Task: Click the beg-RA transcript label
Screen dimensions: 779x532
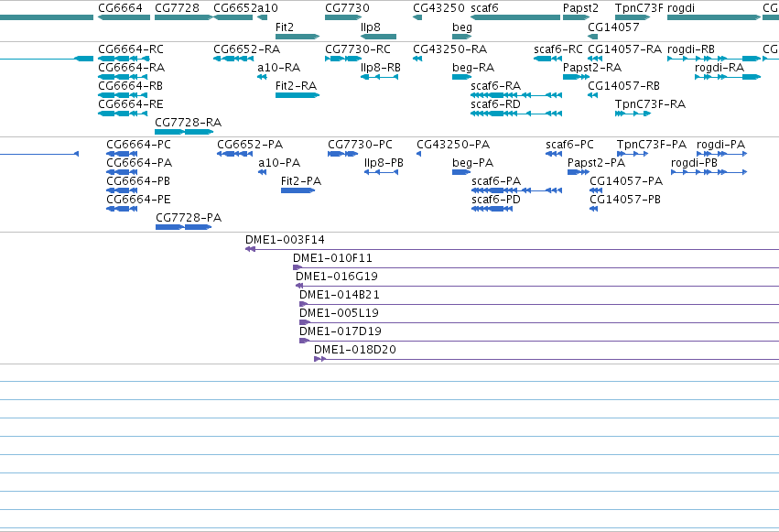Action: point(473,67)
